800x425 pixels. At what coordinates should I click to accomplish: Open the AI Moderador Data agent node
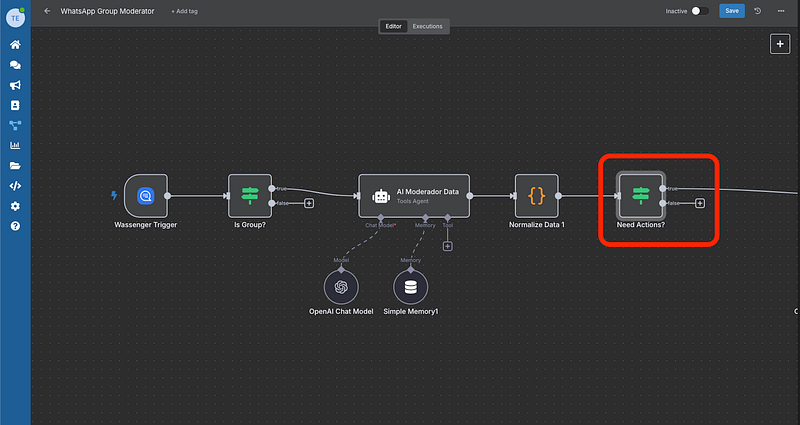click(x=413, y=196)
